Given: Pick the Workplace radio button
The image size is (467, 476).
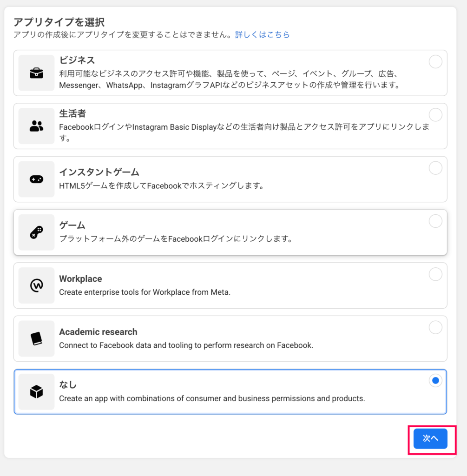Looking at the screenshot, I should 435,274.
